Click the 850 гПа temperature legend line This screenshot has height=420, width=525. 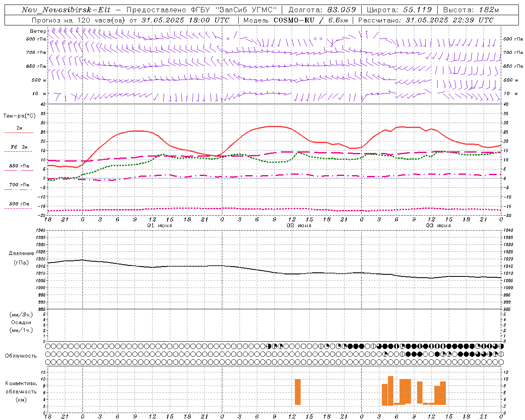19,170
